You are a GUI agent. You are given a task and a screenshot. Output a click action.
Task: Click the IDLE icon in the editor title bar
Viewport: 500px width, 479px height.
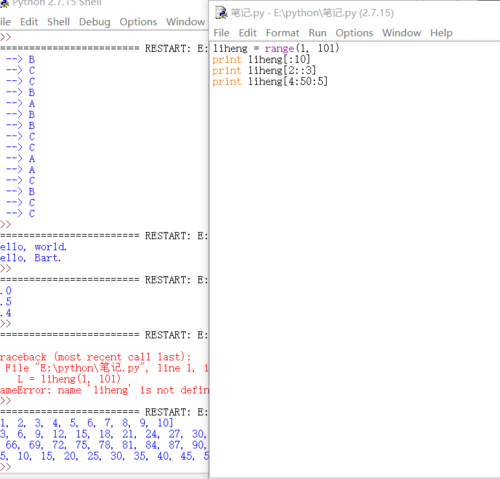[x=221, y=13]
